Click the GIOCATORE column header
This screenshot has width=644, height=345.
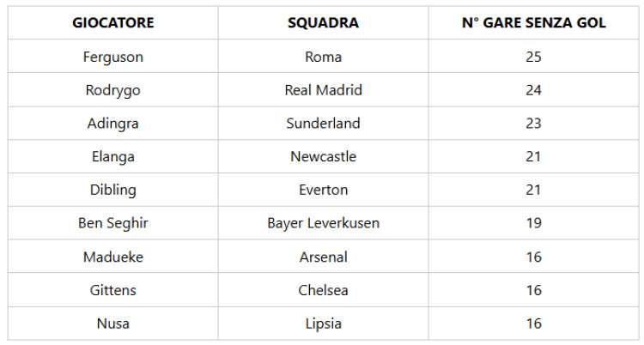point(113,23)
